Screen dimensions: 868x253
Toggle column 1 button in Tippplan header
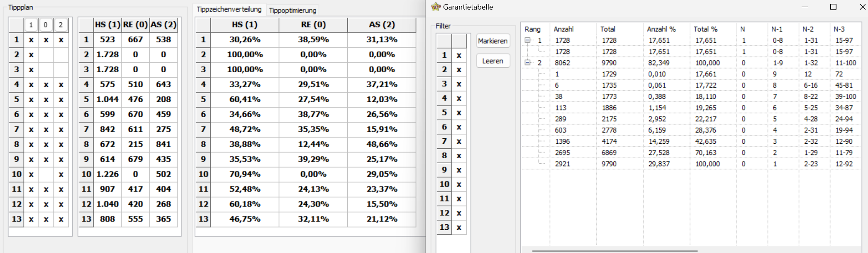tap(31, 25)
